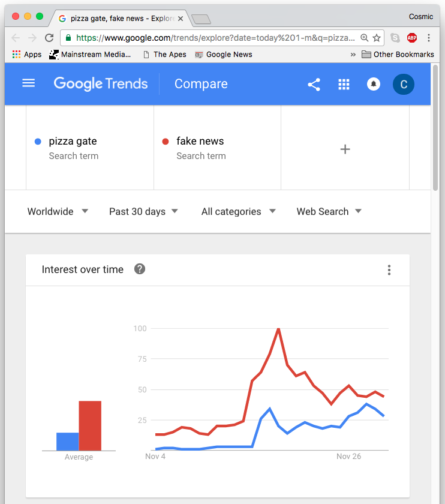Open the notifications bell
Viewport: 445px width, 504px height.
(374, 85)
